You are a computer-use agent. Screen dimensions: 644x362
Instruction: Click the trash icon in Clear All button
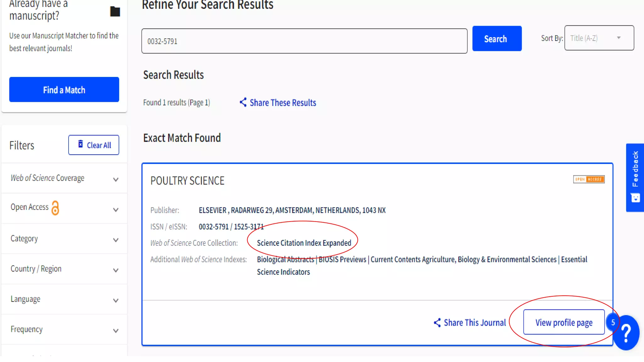click(80, 144)
